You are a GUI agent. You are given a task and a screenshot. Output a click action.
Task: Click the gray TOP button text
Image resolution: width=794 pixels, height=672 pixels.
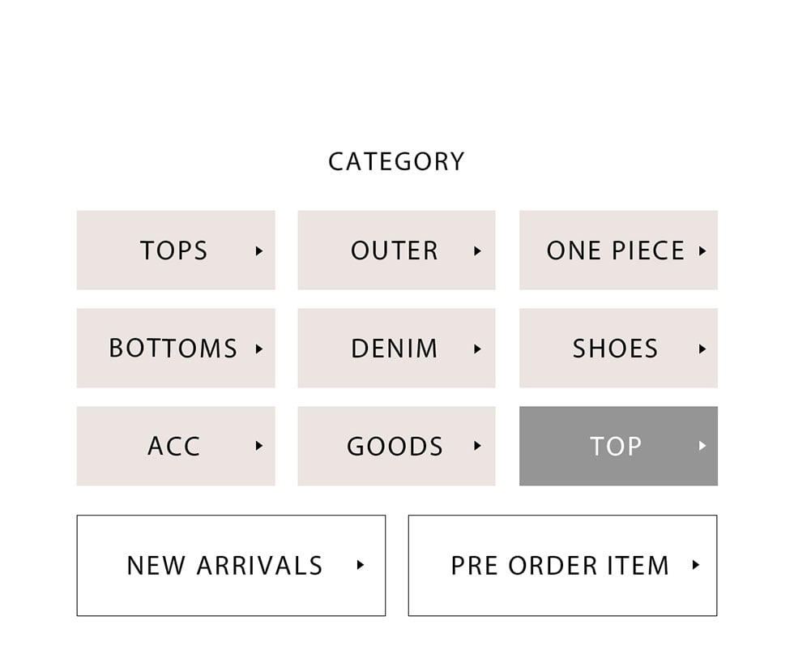click(x=615, y=447)
